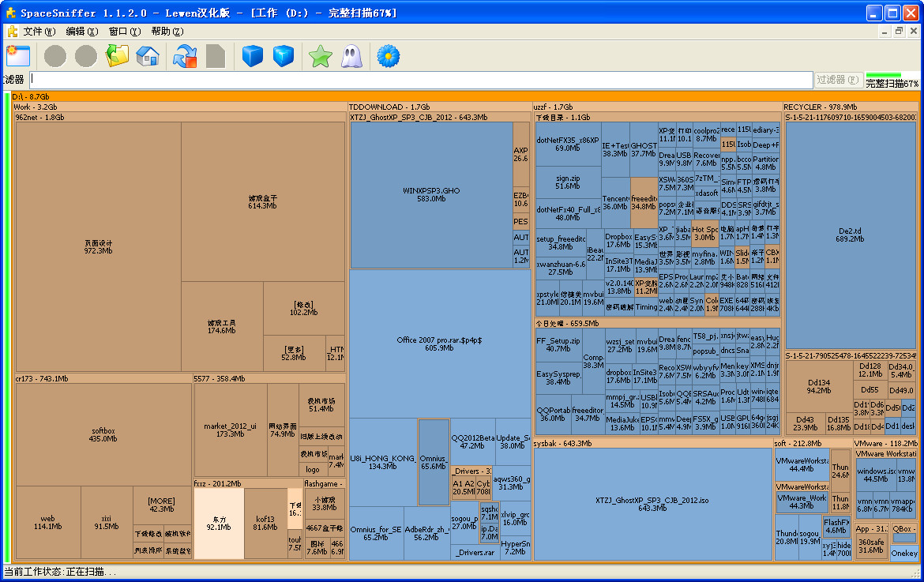This screenshot has height=582, width=924.
Task: Click the green star tagging icon
Action: pyautogui.click(x=321, y=57)
